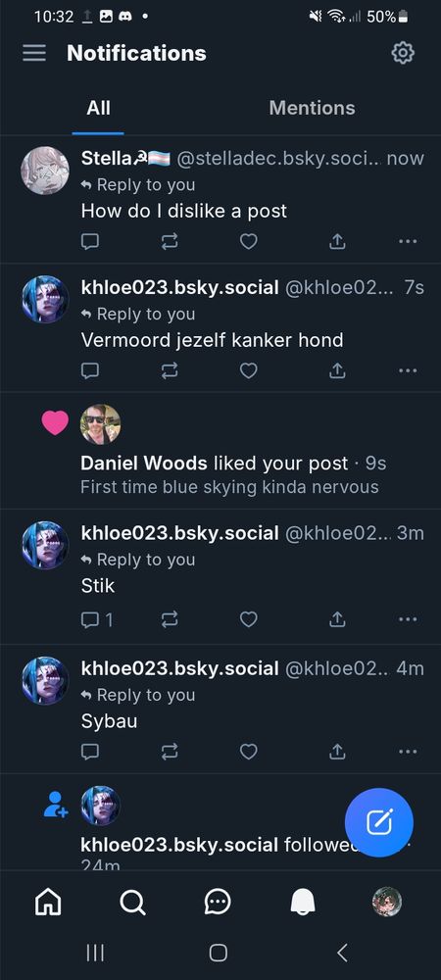Open the hamburger menu beside Notifications
The width and height of the screenshot is (441, 980).
click(34, 53)
